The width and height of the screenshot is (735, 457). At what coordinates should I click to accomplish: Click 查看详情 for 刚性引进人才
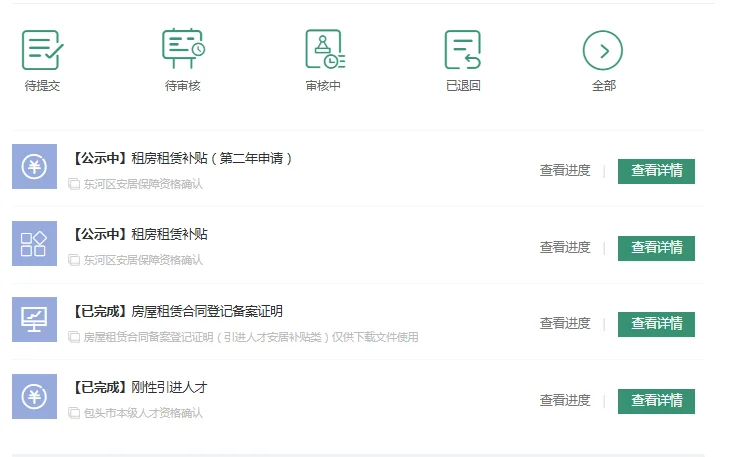(x=656, y=401)
